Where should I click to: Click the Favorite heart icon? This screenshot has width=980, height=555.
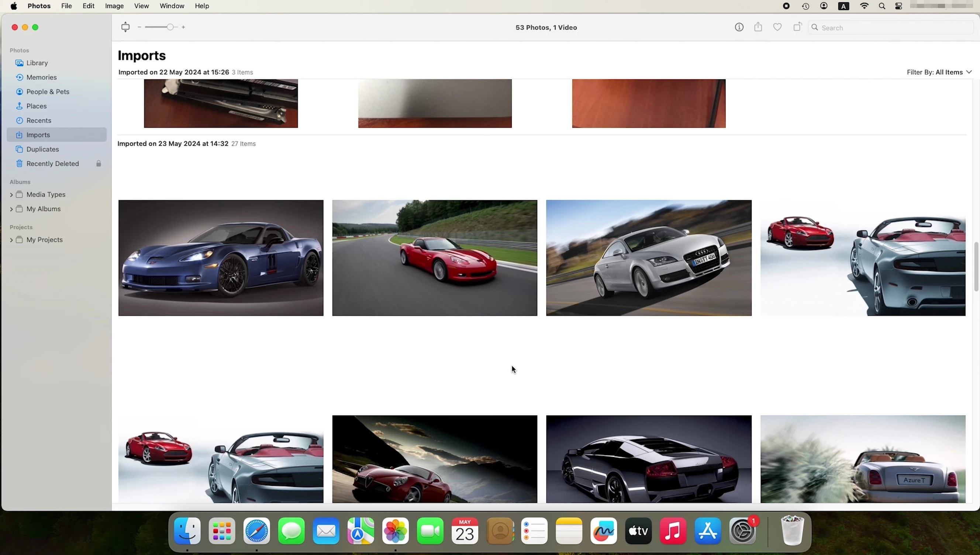coord(777,27)
